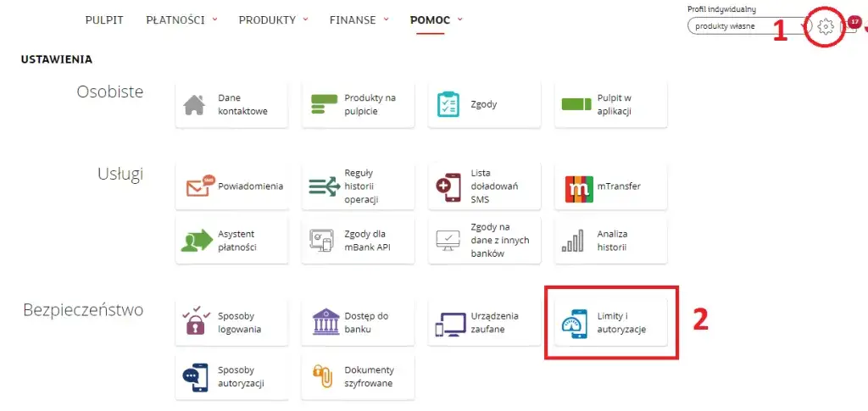The width and height of the screenshot is (868, 411).
Task: Expand the Finanse menu chevron
Action: pyautogui.click(x=386, y=19)
